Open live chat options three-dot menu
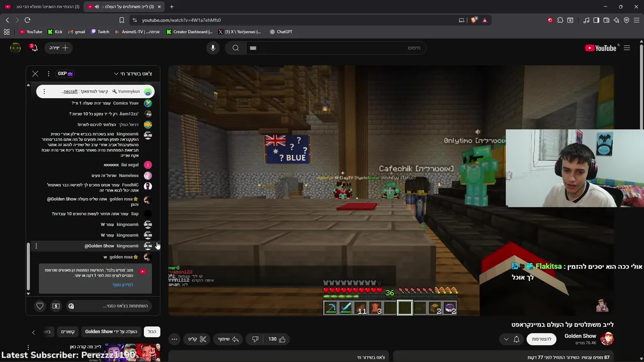This screenshot has height=362, width=644. click(x=48, y=73)
